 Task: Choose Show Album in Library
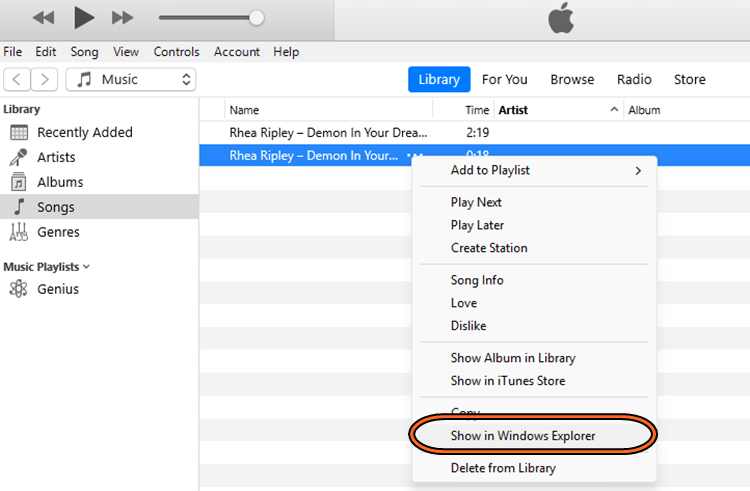coord(534,358)
